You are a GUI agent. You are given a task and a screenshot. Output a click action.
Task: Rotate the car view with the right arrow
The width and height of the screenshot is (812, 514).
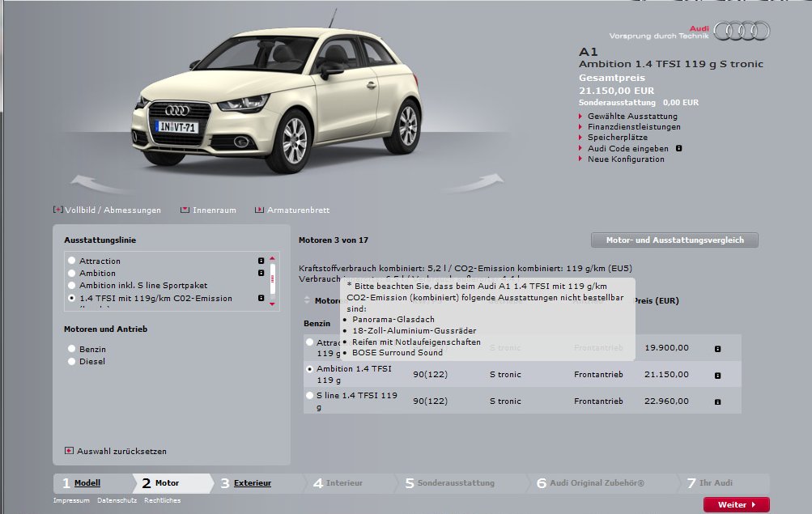472,183
